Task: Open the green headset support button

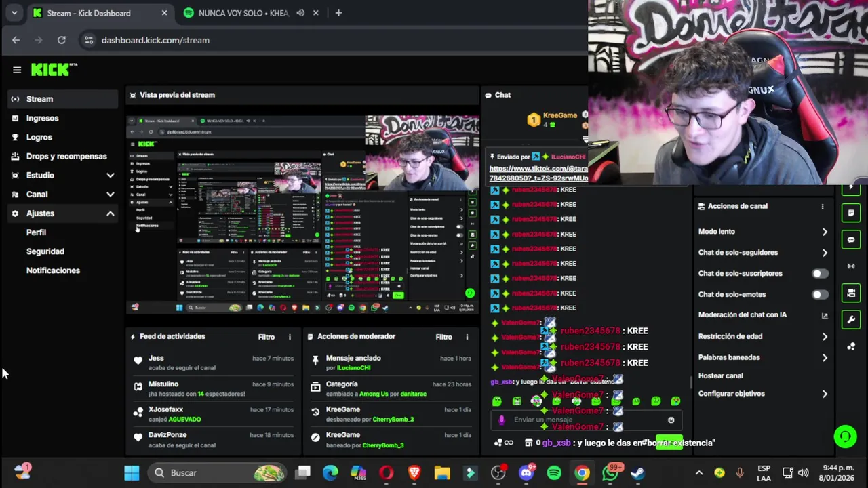Action: tap(845, 436)
